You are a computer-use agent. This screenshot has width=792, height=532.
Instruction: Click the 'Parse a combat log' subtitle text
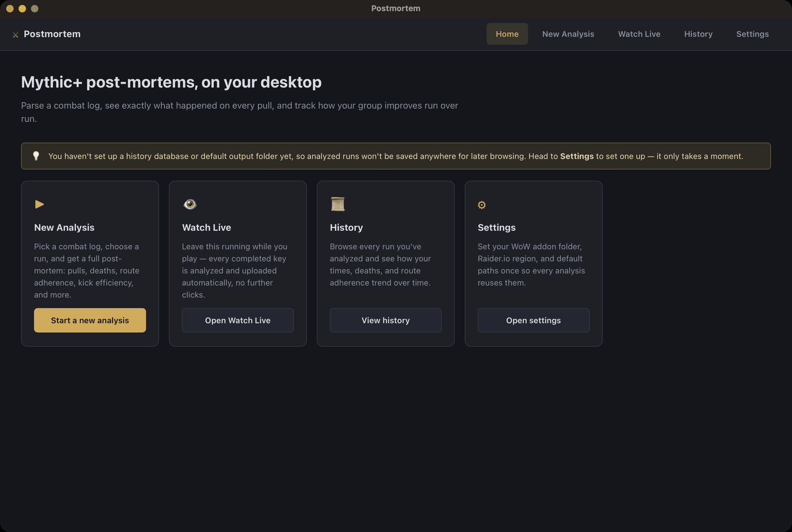click(x=240, y=112)
